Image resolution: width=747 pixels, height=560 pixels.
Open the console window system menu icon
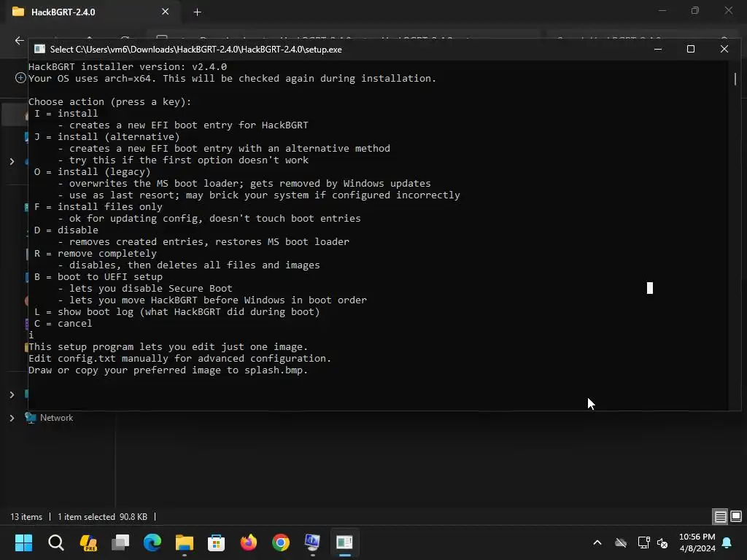pos(39,49)
